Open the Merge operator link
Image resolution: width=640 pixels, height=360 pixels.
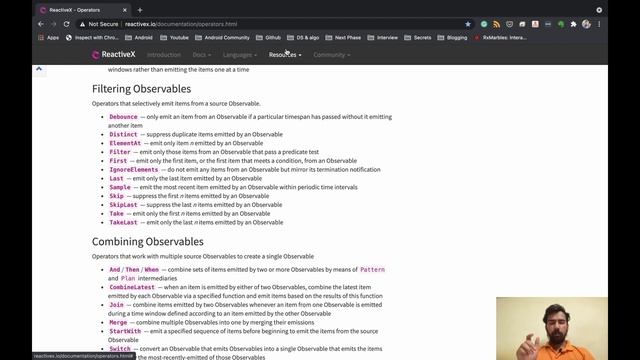(x=118, y=322)
